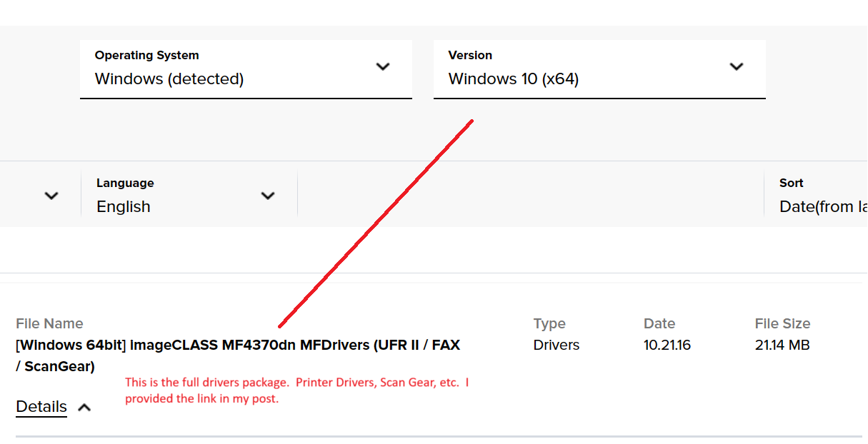The image size is (868, 444).
Task: Click the "Drivers" type value
Action: (x=557, y=345)
